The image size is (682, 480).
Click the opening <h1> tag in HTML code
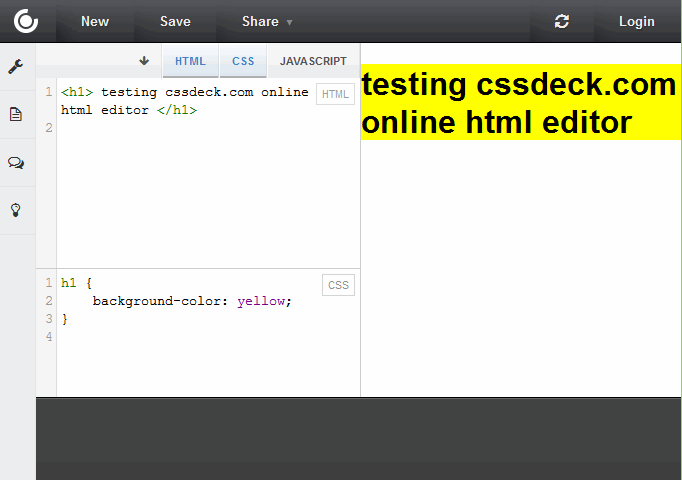[x=77, y=92]
